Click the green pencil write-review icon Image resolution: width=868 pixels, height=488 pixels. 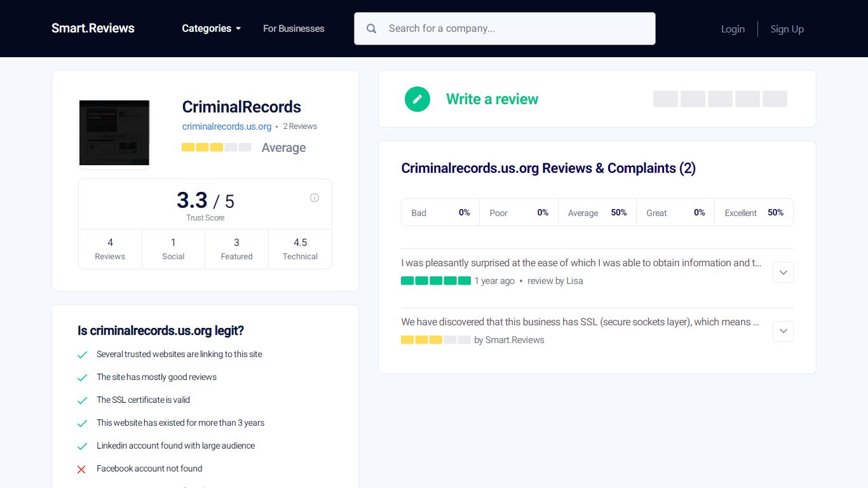tap(417, 99)
